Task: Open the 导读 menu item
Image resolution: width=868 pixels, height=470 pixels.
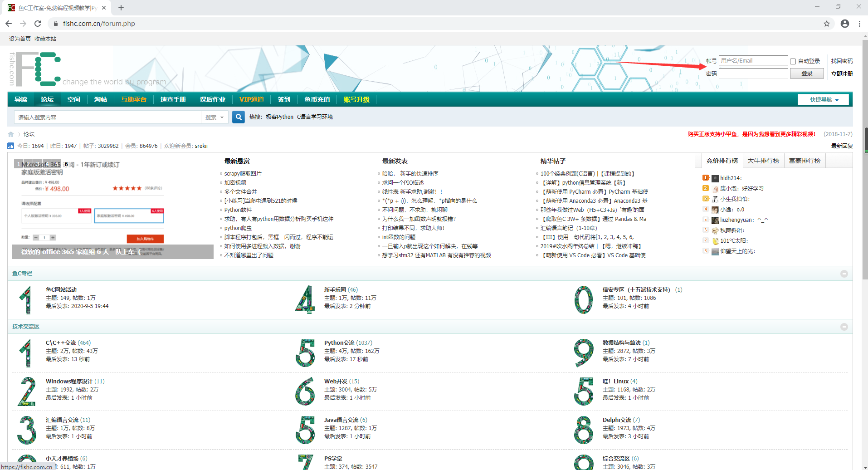Action: coord(21,99)
